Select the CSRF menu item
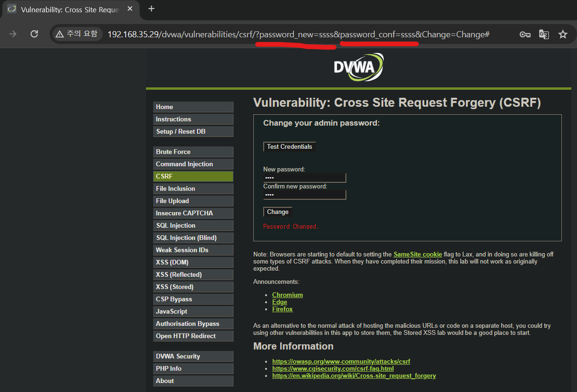 point(193,177)
